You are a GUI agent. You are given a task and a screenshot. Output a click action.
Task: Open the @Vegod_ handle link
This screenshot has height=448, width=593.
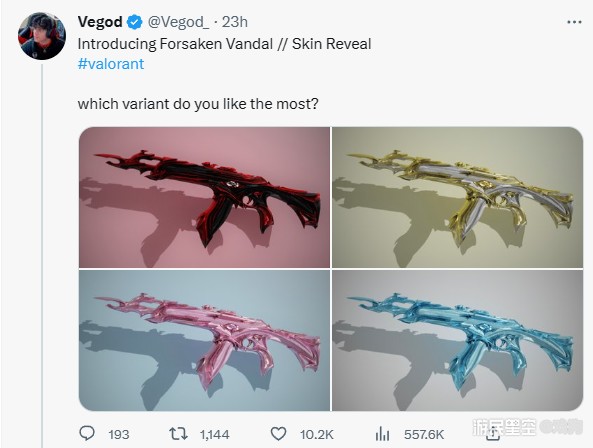click(178, 22)
